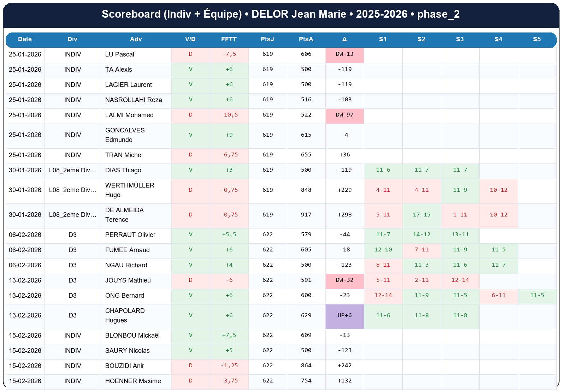
Task: Select the Adv column header
Action: [136, 39]
